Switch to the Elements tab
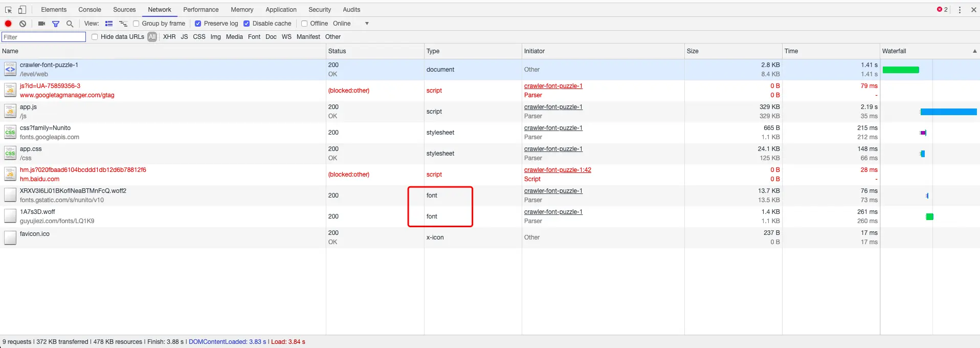 coord(54,10)
